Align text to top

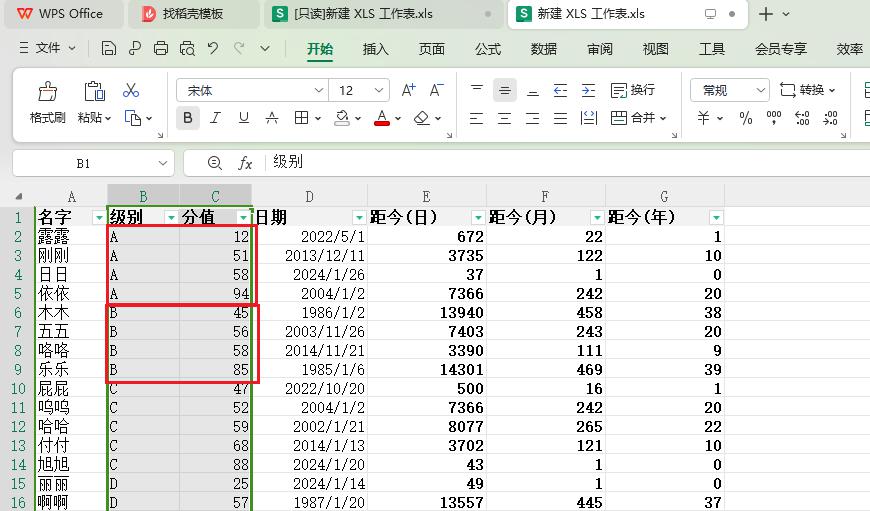coord(477,90)
